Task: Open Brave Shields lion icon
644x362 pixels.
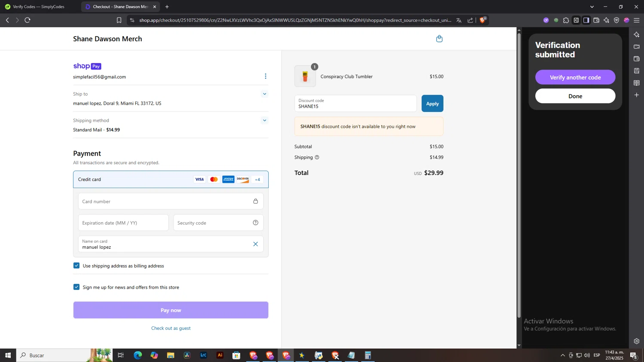Action: click(x=483, y=20)
